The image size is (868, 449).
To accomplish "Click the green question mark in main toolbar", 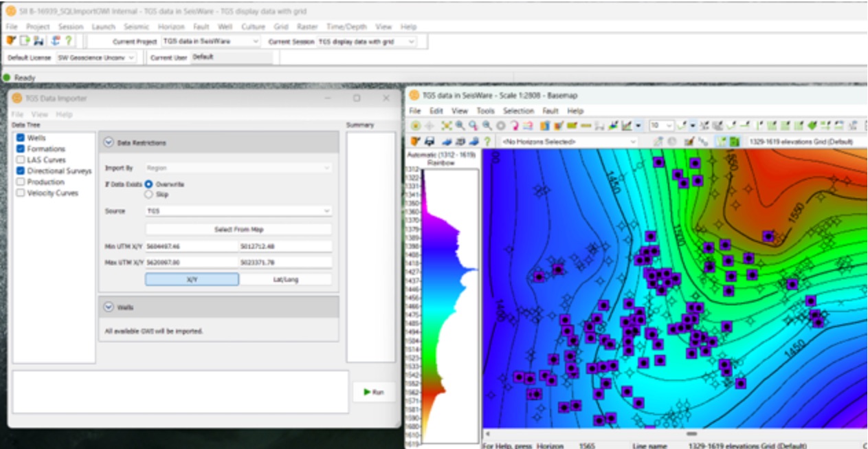I will (x=68, y=41).
